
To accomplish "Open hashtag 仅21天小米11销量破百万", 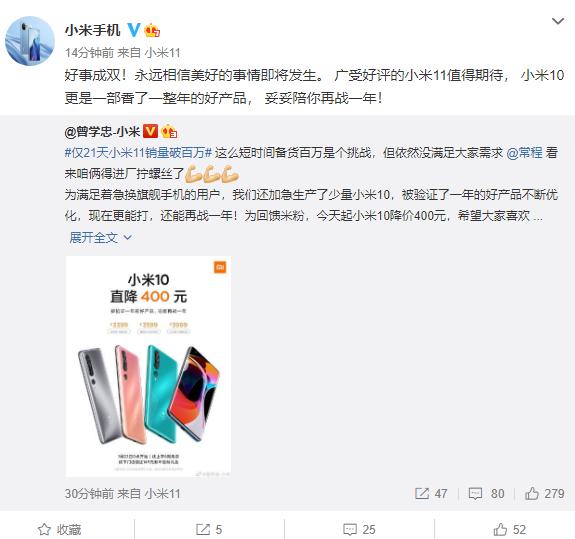I will tap(138, 153).
